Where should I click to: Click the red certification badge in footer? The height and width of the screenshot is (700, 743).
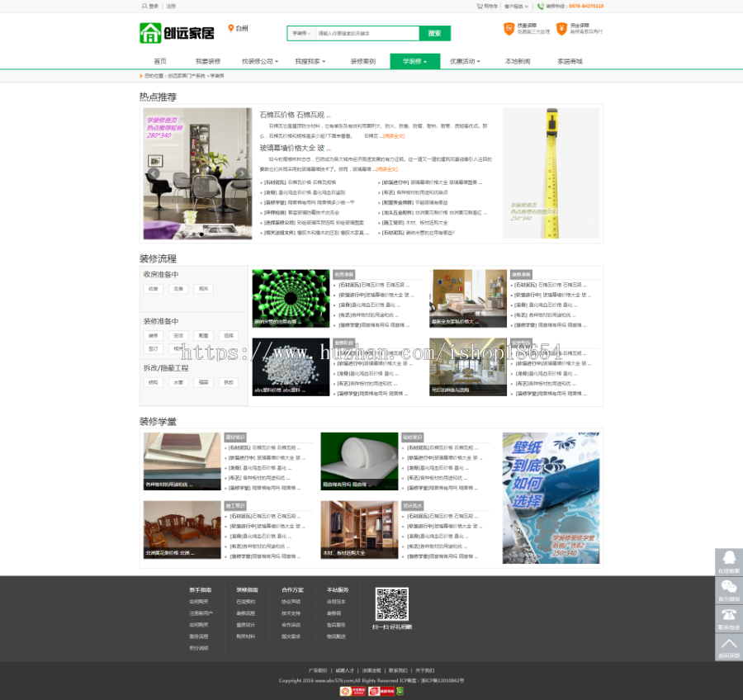[x=381, y=692]
